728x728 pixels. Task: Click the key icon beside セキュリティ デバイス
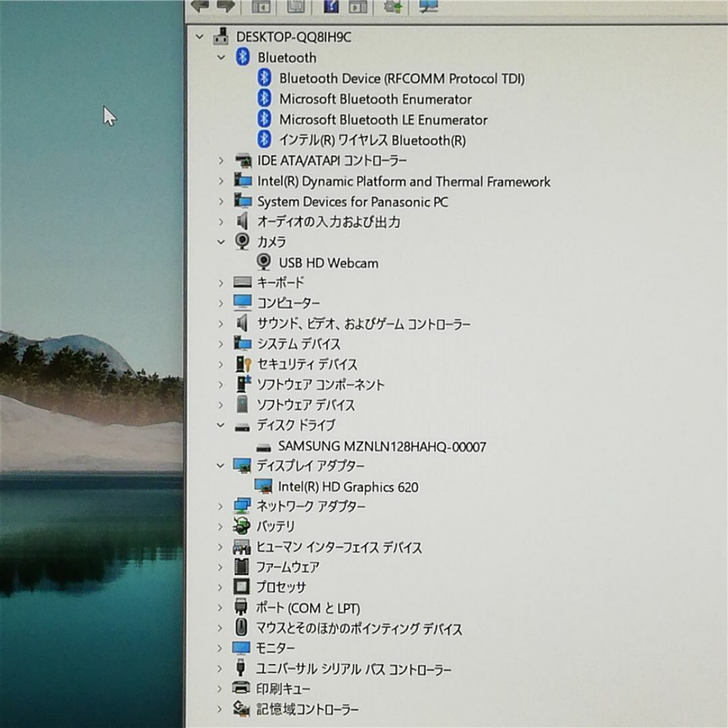point(243,364)
